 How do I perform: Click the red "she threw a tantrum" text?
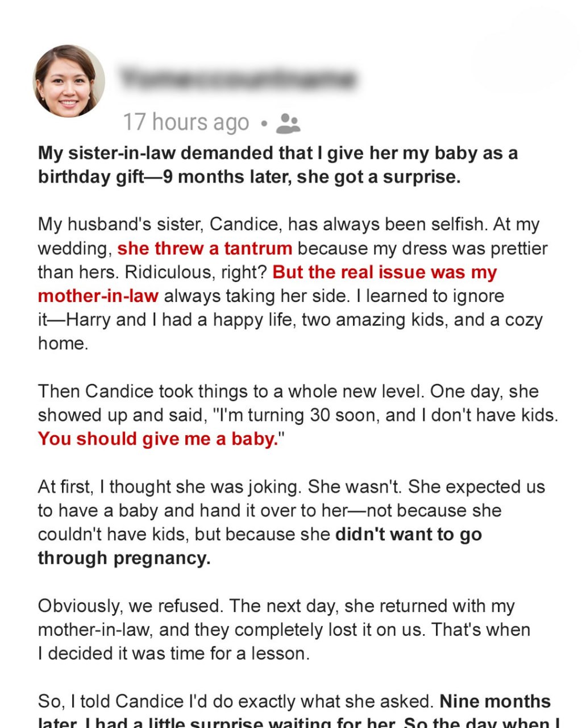click(x=205, y=249)
